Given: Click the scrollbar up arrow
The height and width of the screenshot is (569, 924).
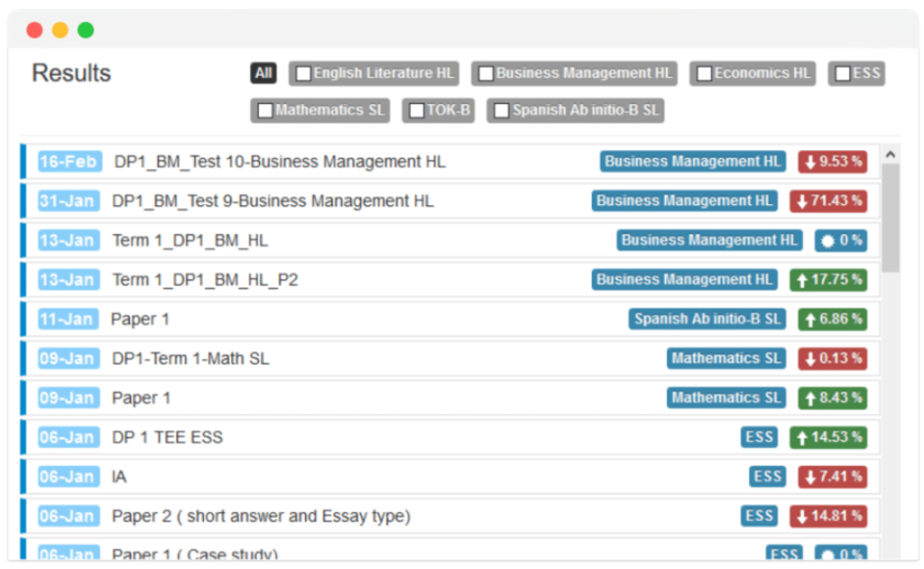Looking at the screenshot, I should pyautogui.click(x=890, y=154).
